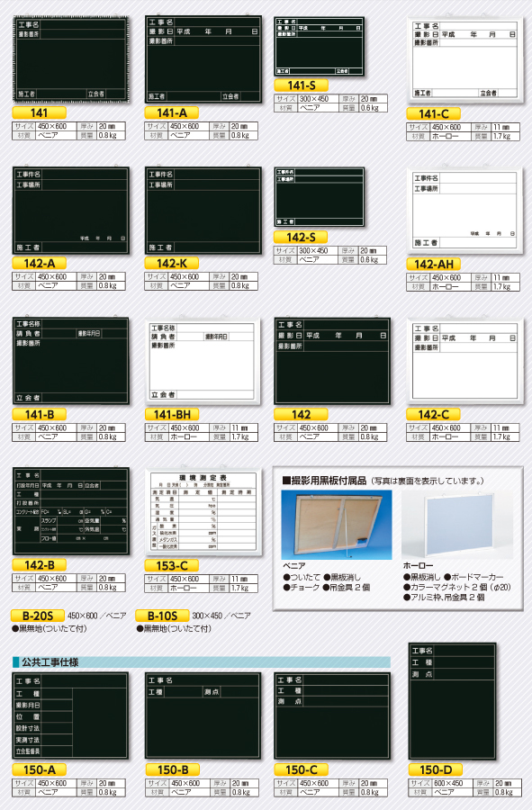This screenshot has height=810, width=532.
Task: Select the yellow 141-S model label
Action: coord(302,85)
